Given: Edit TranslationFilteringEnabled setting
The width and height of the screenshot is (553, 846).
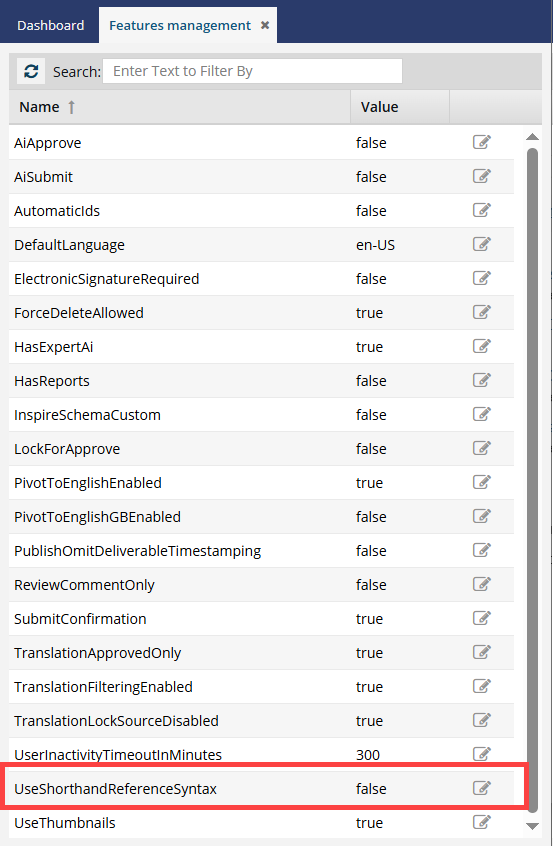Looking at the screenshot, I should tap(481, 686).
